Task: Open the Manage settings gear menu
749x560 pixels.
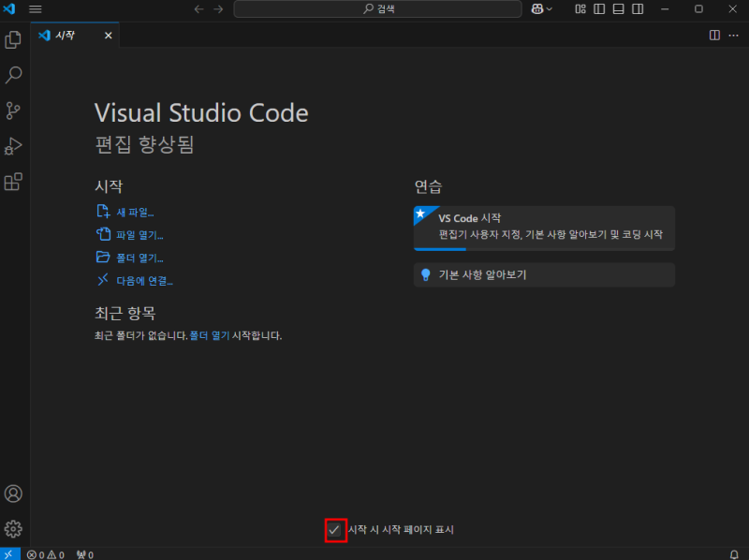Action: point(13,528)
